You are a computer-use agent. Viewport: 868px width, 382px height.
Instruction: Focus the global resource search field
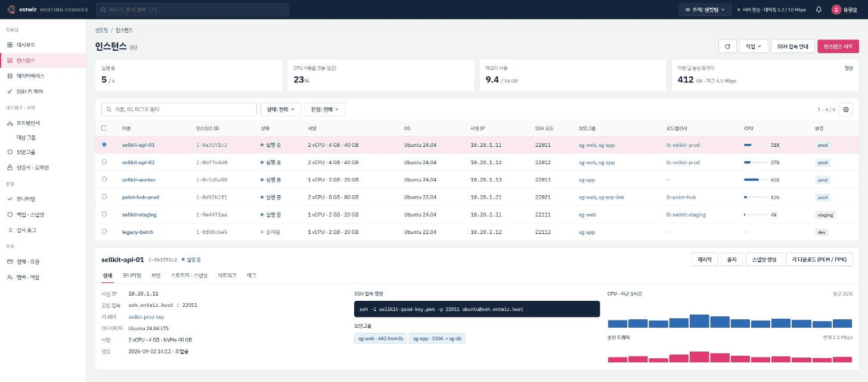pos(192,10)
